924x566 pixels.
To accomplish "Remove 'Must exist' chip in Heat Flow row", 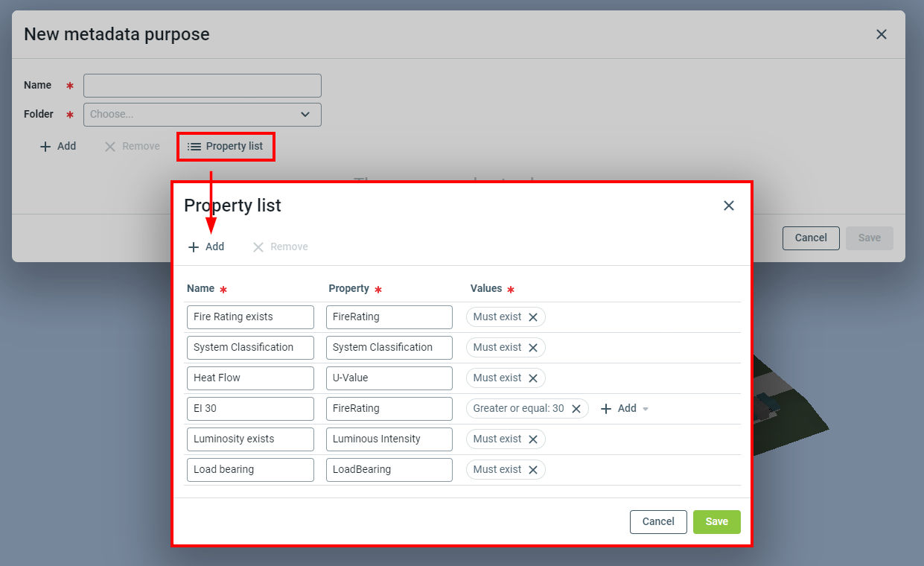I will [533, 378].
